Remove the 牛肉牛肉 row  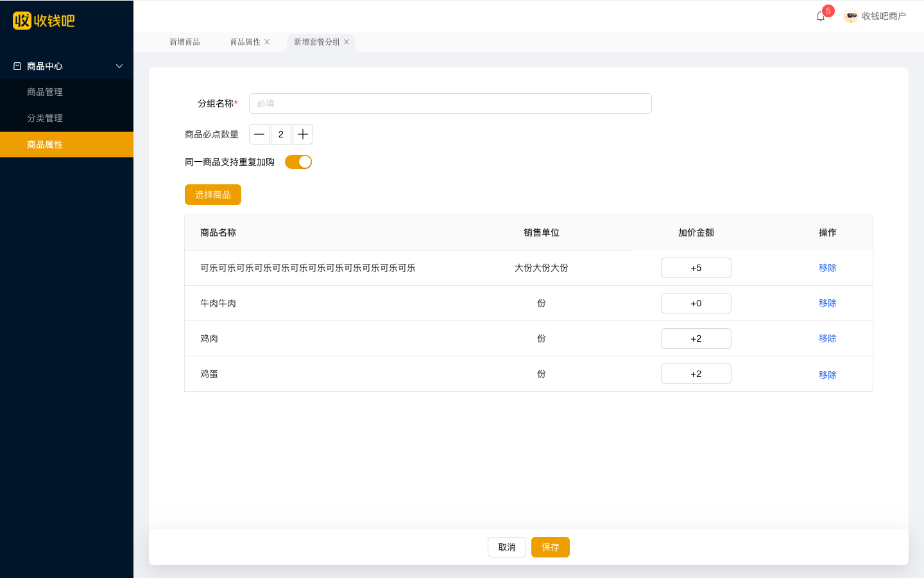828,303
